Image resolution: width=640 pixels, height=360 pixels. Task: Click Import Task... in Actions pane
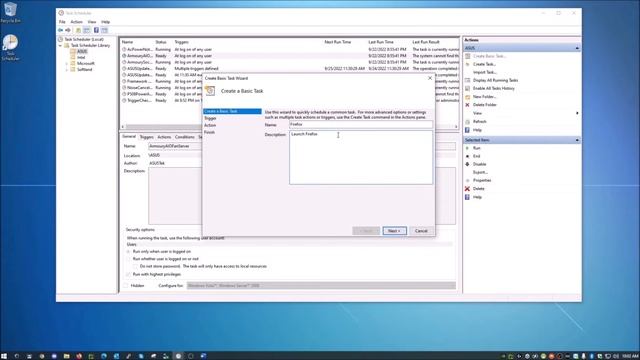tap(484, 72)
